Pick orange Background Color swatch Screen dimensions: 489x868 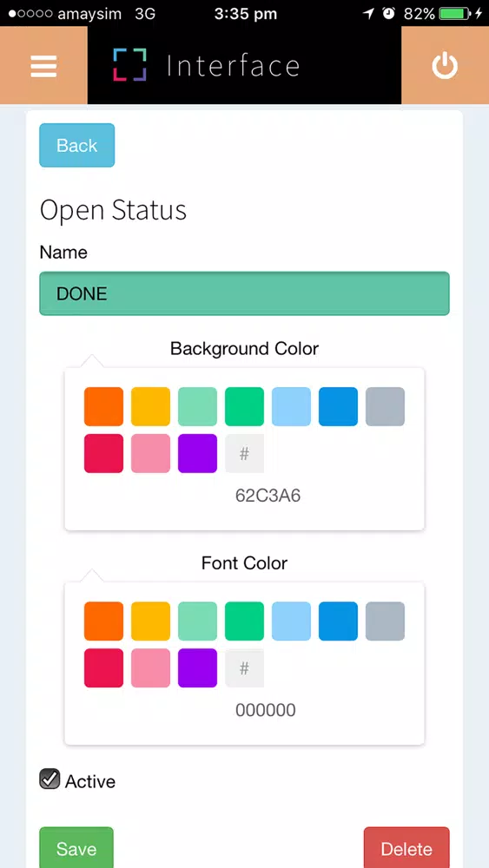tap(103, 406)
